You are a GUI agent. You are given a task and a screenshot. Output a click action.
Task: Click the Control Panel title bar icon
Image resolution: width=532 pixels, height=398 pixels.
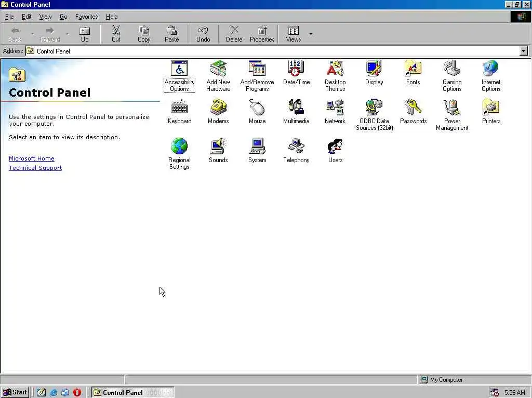pyautogui.click(x=5, y=4)
